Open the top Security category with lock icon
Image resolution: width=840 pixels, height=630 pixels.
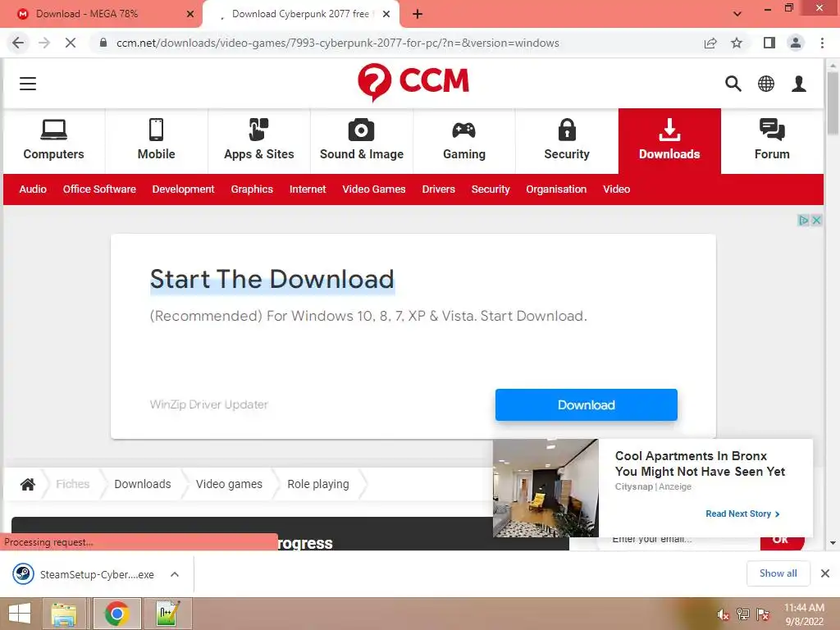point(567,140)
